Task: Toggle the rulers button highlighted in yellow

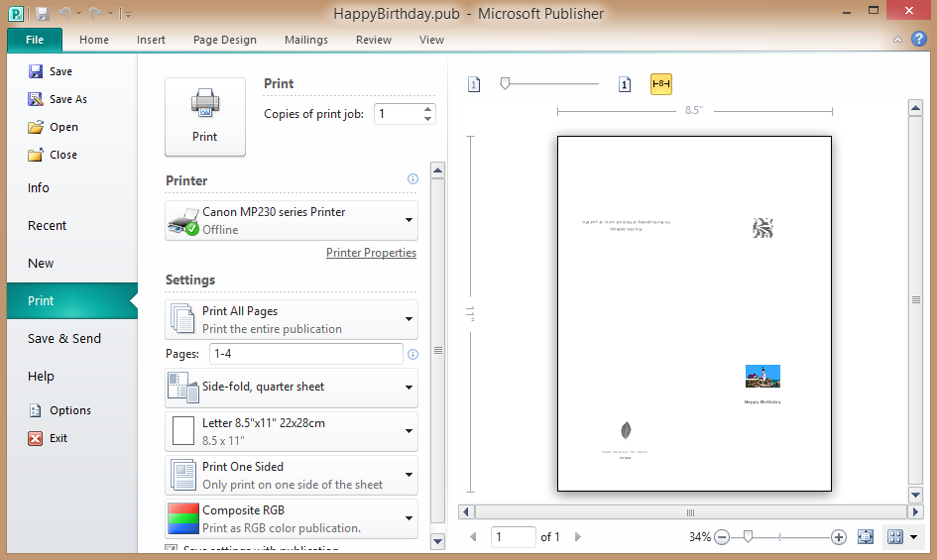Action: (661, 84)
